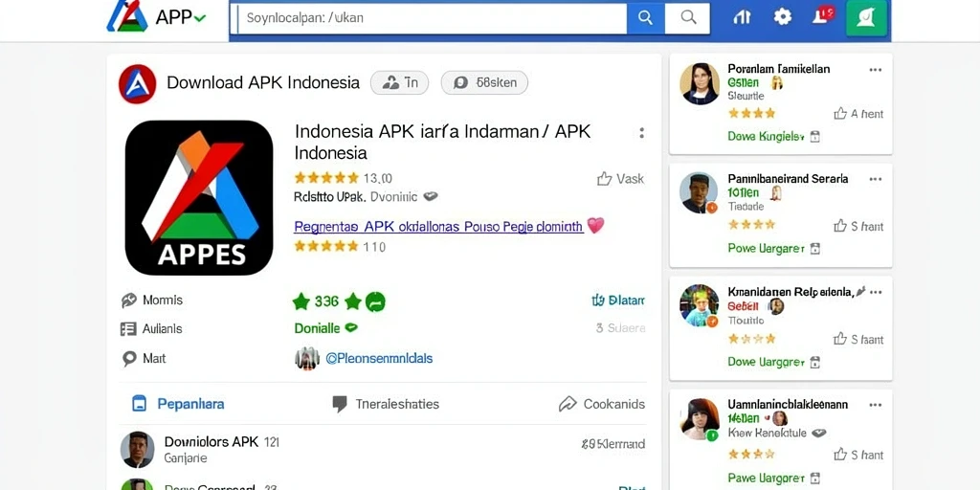Click the green round chat icon after 336

point(375,301)
